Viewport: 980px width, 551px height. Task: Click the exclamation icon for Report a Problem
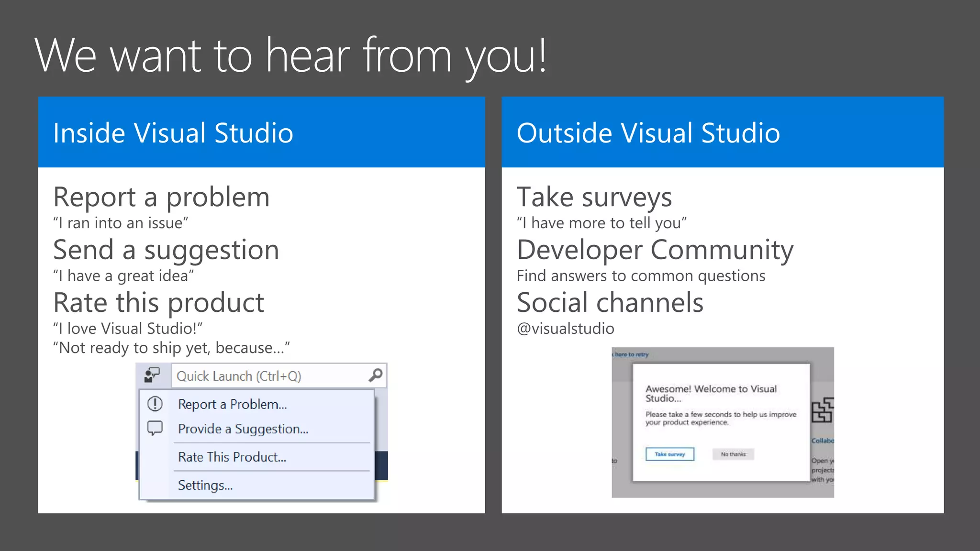[x=155, y=404]
